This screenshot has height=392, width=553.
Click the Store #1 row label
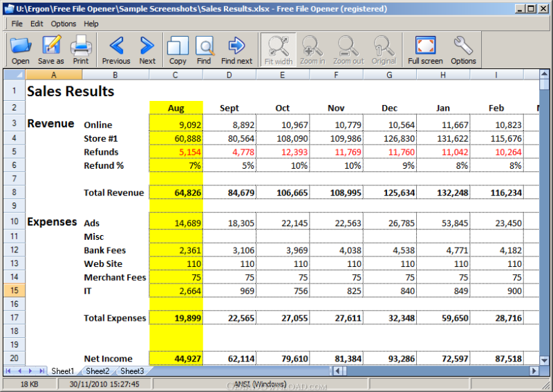[x=100, y=138]
